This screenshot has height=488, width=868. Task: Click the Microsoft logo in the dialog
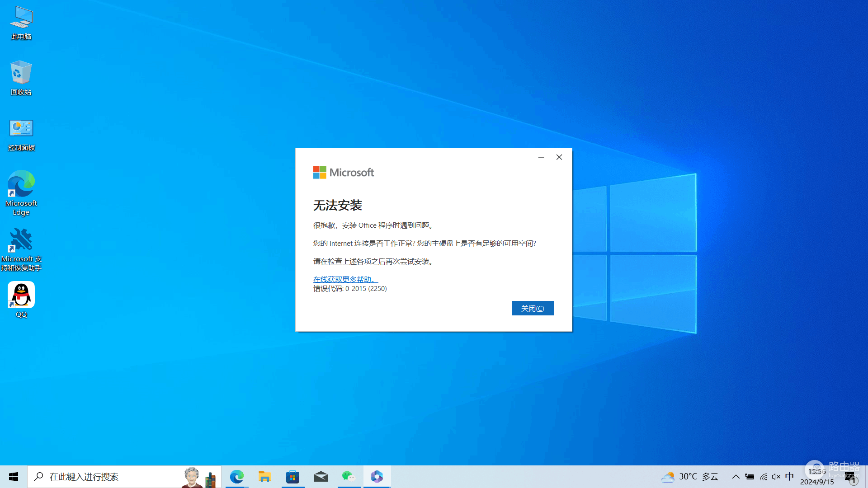click(344, 172)
